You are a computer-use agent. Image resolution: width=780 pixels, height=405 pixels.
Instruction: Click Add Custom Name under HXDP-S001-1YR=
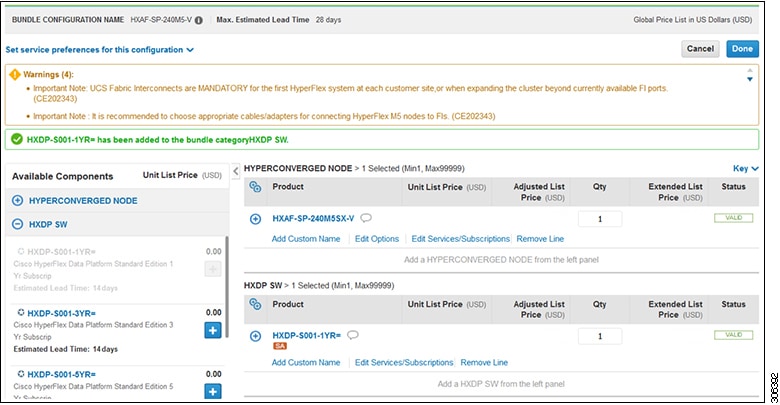point(306,363)
